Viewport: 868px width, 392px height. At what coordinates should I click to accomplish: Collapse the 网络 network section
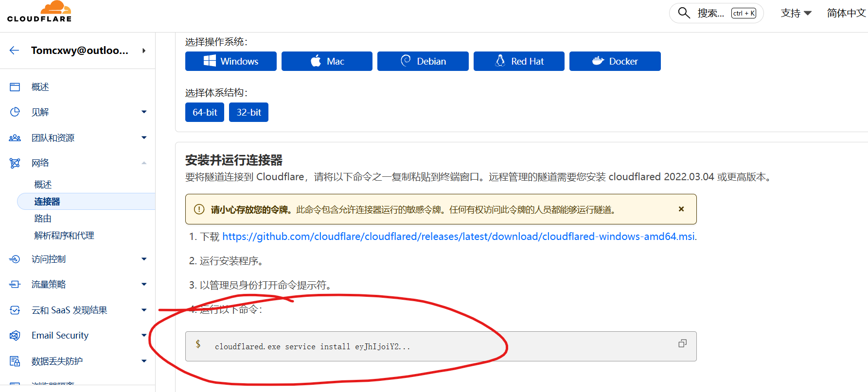144,163
